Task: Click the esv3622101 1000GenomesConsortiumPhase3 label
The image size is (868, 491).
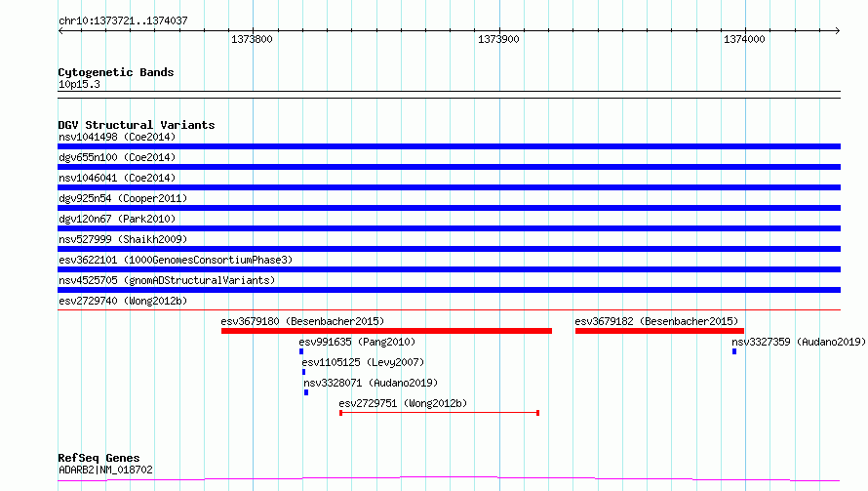Action: [176, 260]
